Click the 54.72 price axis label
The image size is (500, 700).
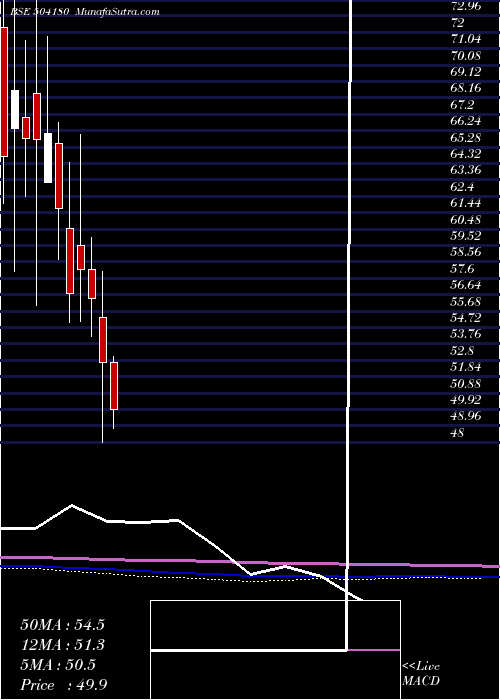click(x=466, y=318)
